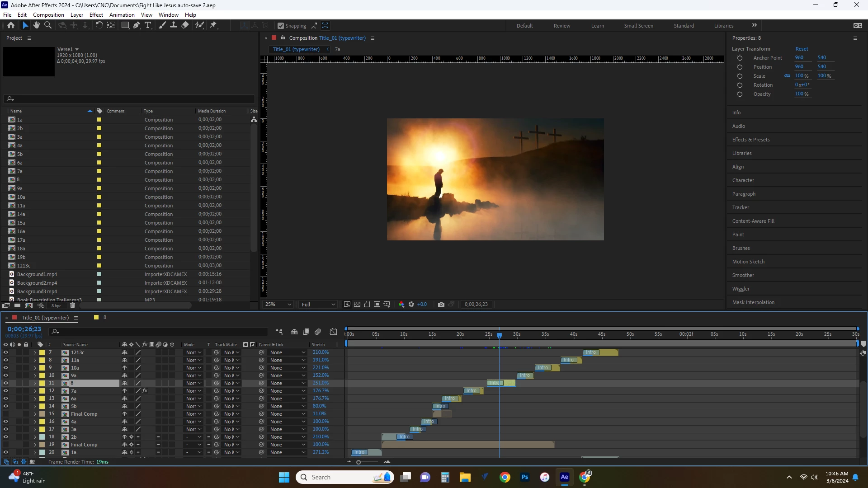The image size is (868, 488).
Task: Select the Puppet Pin tool
Action: pyautogui.click(x=213, y=25)
